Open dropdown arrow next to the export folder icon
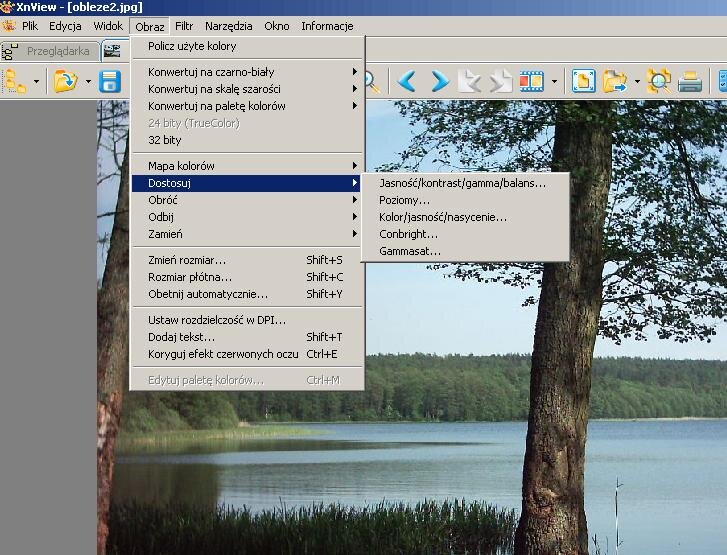This screenshot has width=727, height=555. pos(638,82)
